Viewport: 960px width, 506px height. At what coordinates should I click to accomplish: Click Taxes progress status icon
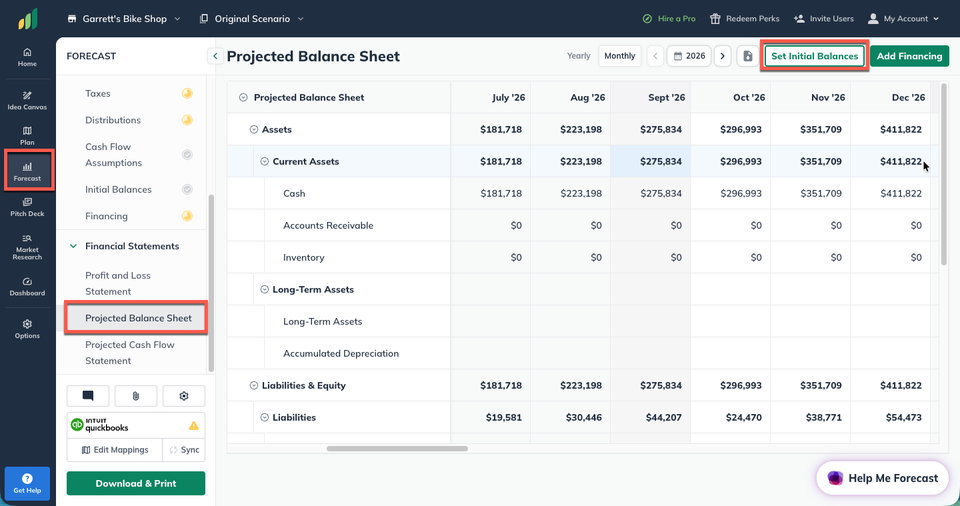point(187,93)
